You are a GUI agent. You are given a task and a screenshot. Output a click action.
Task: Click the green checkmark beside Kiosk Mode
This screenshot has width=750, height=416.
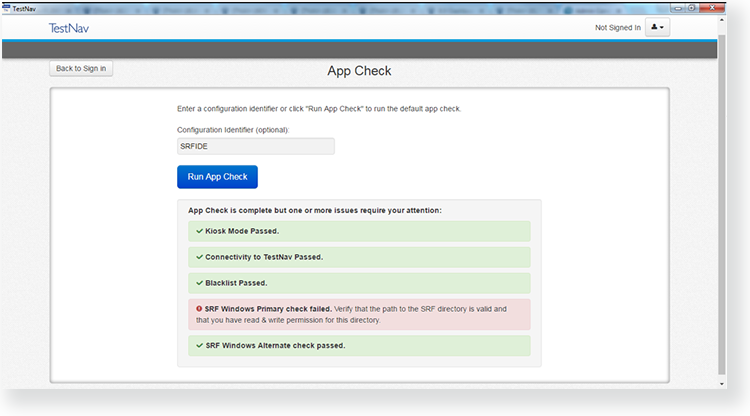tap(200, 231)
